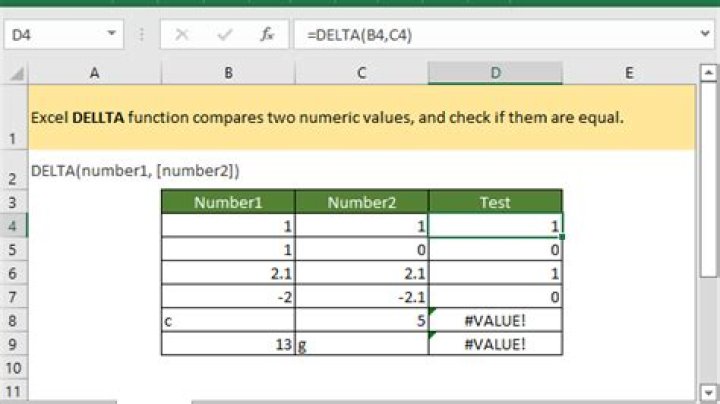Select column E header

(x=629, y=73)
